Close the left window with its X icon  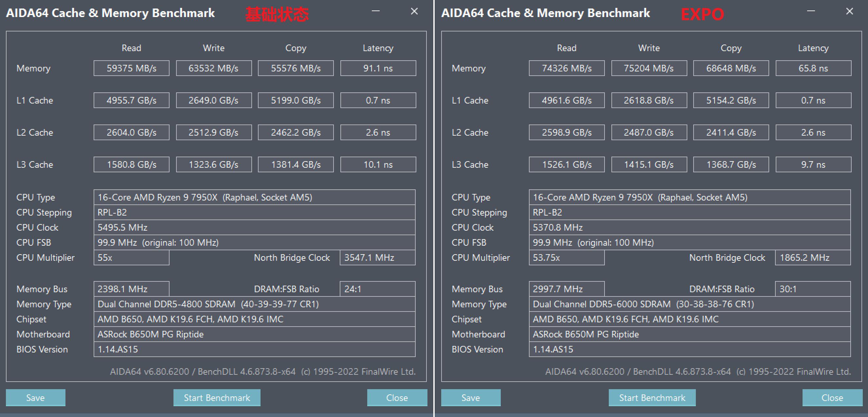click(414, 11)
